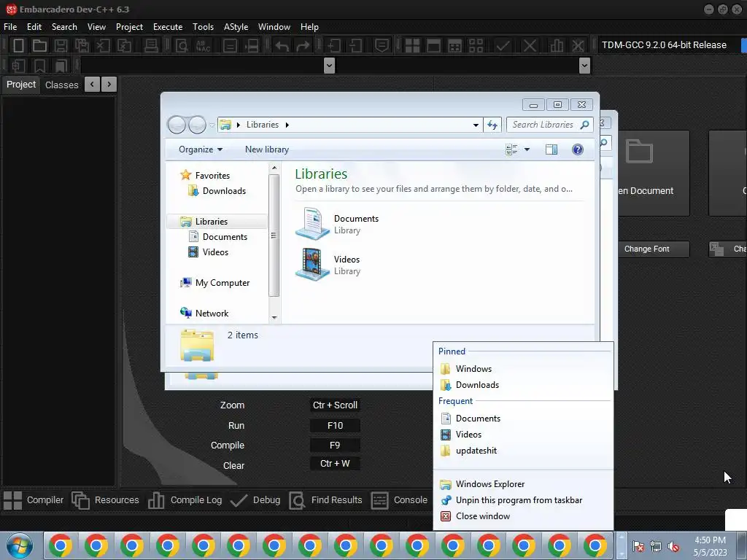Viewport: 747px width, 560px height.
Task: Click the taskbar clock showing 4:50 PM
Action: (710, 546)
